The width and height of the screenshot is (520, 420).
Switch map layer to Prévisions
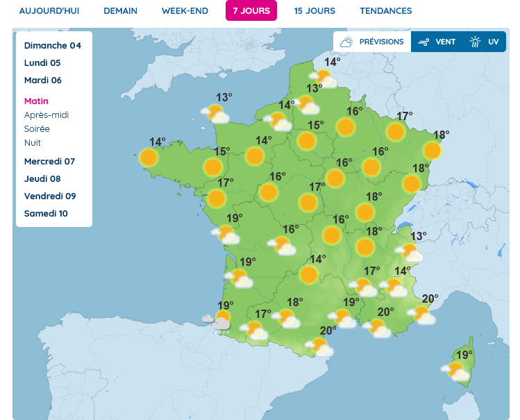(372, 42)
